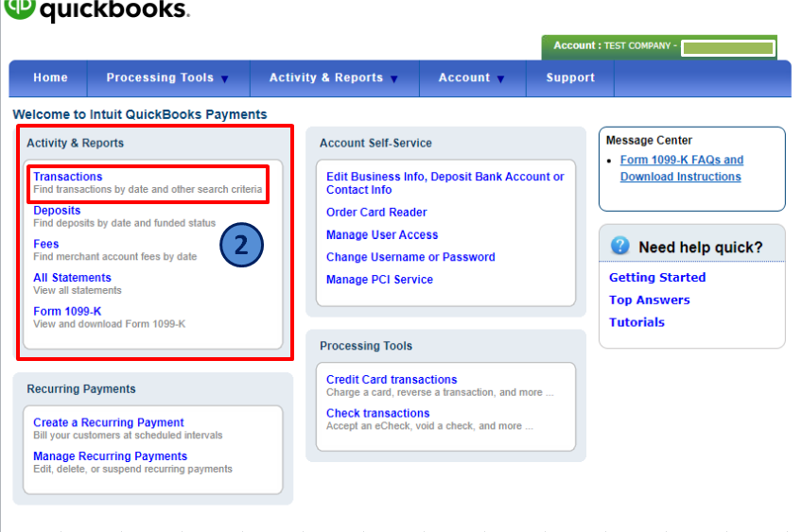802x532 pixels.
Task: Open Manage Recurring Payments
Action: pyautogui.click(x=110, y=455)
